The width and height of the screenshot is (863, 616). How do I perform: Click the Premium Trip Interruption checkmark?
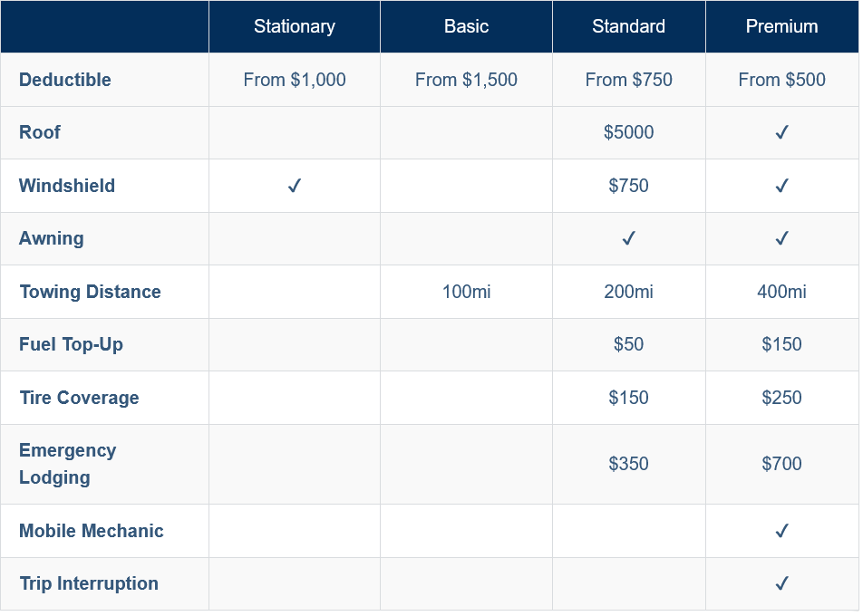pos(782,583)
